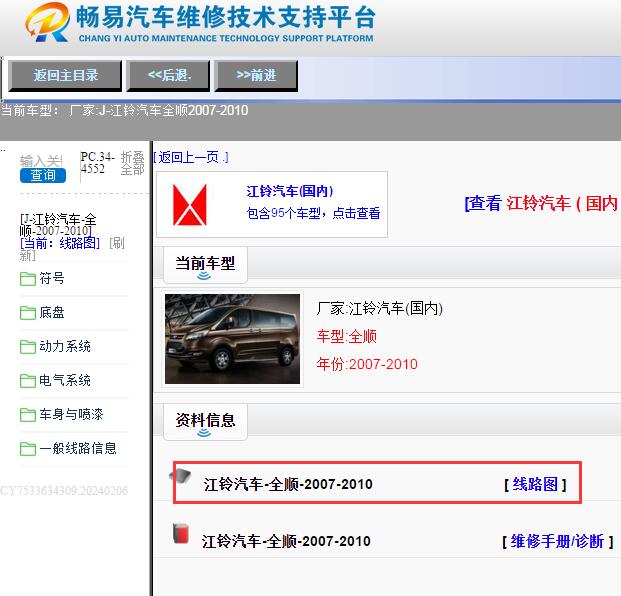Image resolution: width=621 pixels, height=596 pixels.
Task: Open the 维修手册/诊断 link
Action: click(558, 541)
